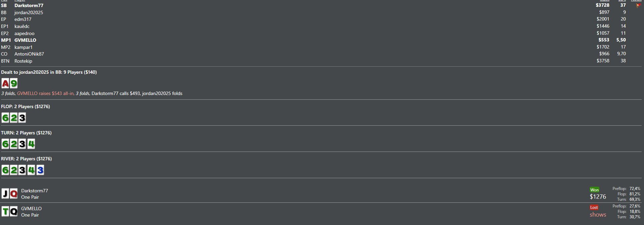
Task: Click the green 4 turn card
Action: click(31, 144)
